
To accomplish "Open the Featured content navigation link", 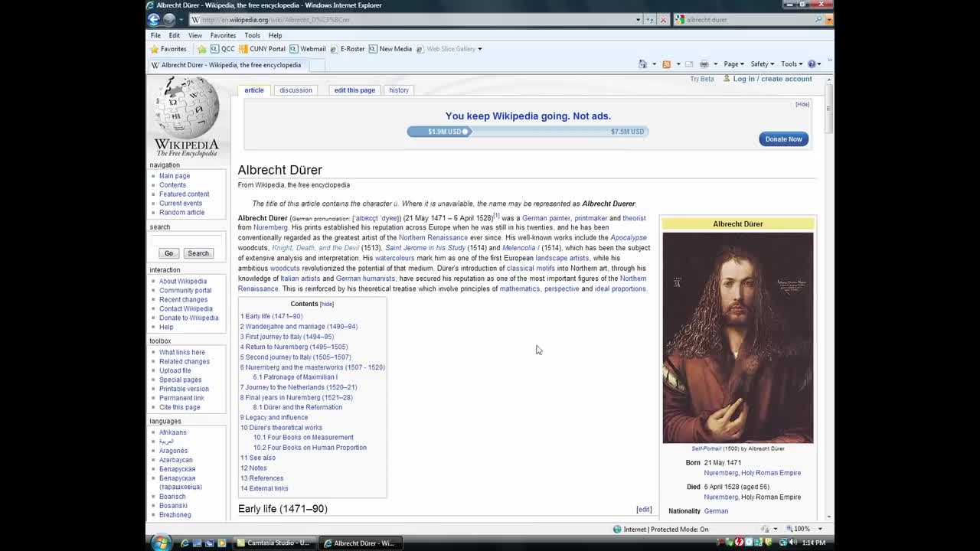I will (x=184, y=194).
